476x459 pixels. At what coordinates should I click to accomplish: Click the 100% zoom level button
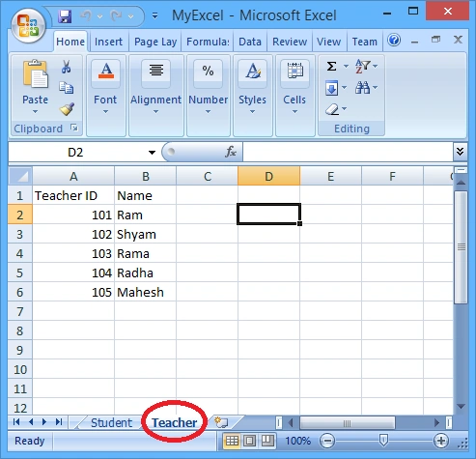click(x=297, y=441)
